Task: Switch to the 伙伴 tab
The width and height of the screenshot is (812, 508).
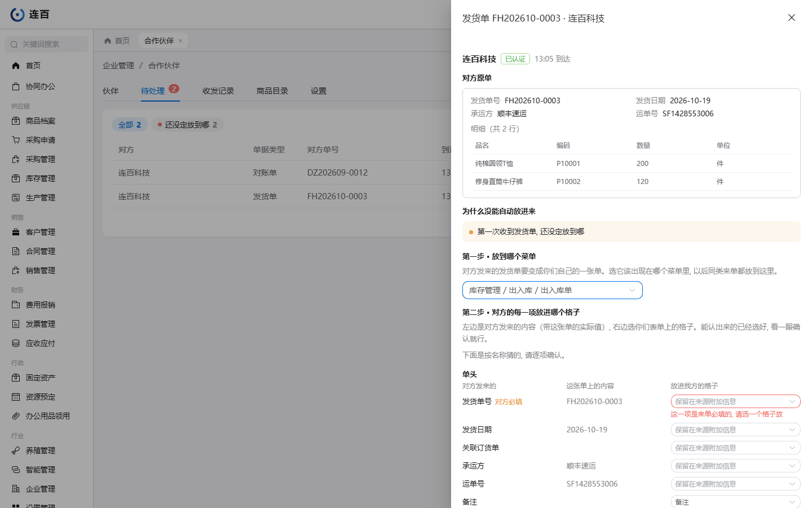Action: [111, 91]
